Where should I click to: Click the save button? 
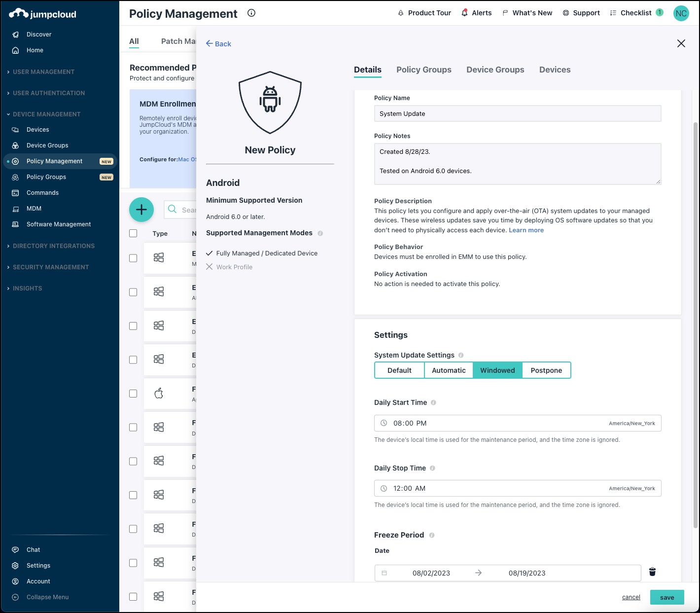point(666,597)
